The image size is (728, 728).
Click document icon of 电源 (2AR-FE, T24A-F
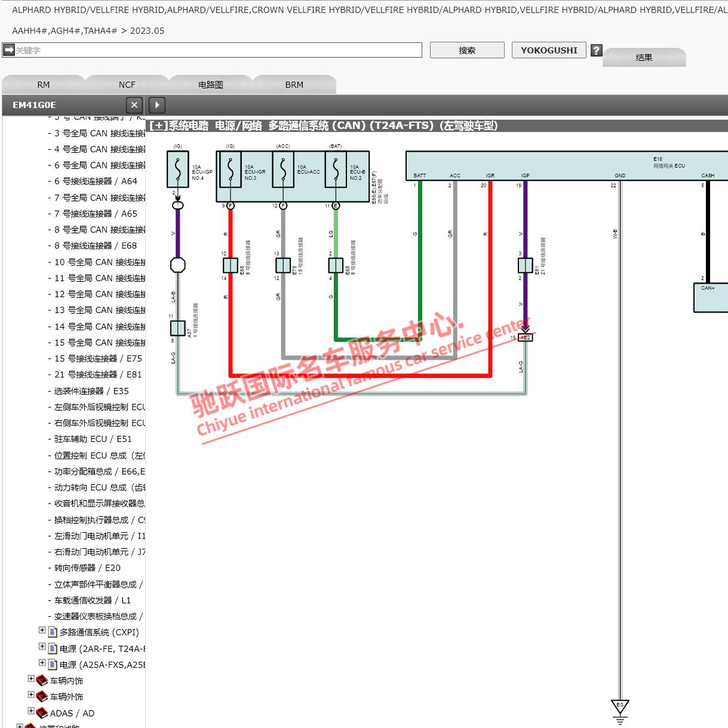coord(53,649)
